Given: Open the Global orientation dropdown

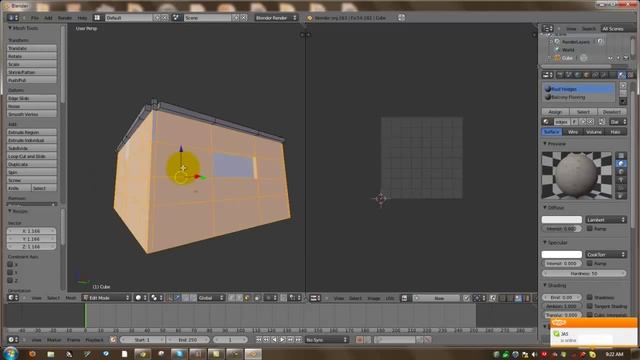Looking at the screenshot, I should coord(211,298).
